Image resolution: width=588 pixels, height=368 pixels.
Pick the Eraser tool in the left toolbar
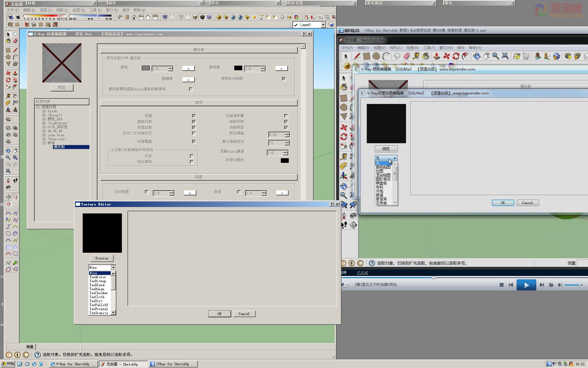(x=15, y=41)
